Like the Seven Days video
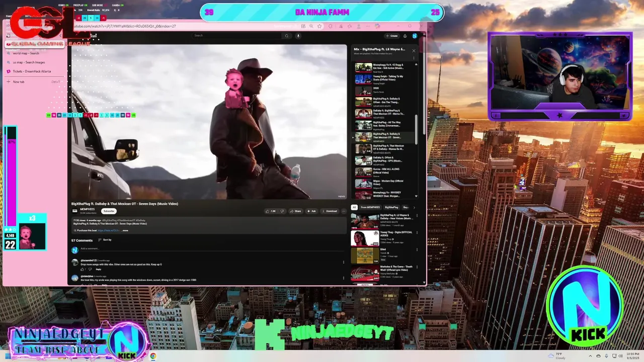 click(x=271, y=211)
